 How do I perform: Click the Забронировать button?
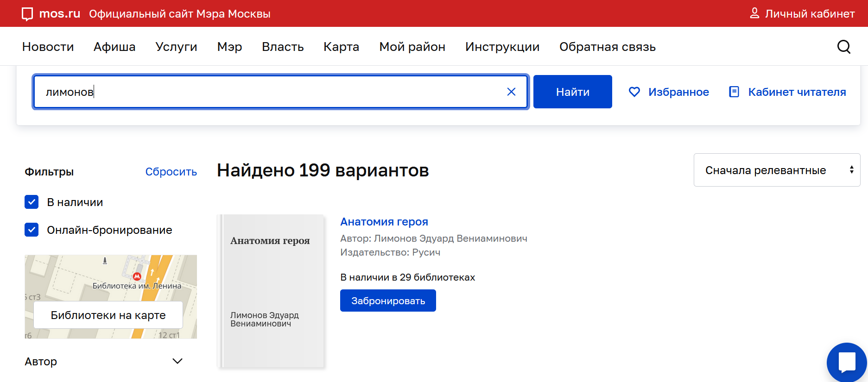point(388,301)
